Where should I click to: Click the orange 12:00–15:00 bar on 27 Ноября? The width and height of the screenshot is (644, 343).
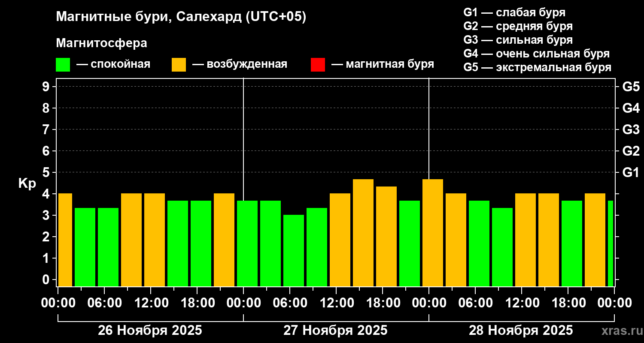pyautogui.click(x=340, y=240)
